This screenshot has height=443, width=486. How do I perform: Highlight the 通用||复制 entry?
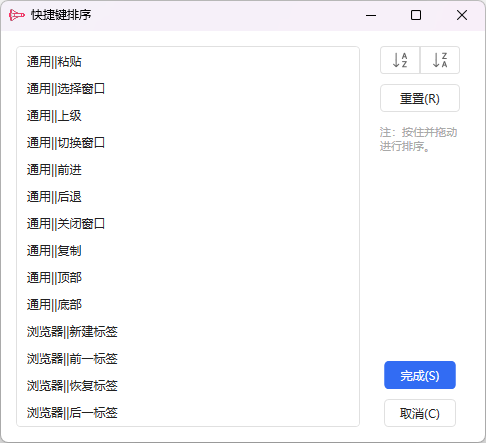click(x=188, y=251)
